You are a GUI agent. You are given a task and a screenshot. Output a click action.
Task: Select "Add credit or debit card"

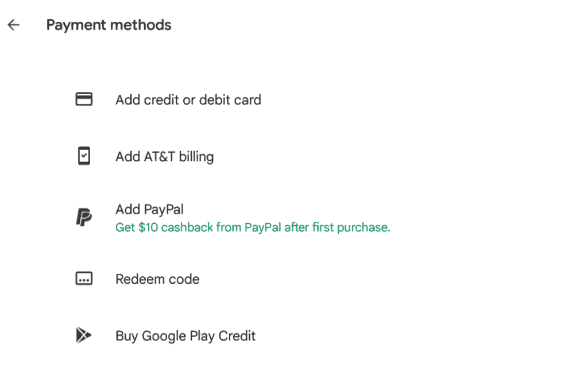188,100
